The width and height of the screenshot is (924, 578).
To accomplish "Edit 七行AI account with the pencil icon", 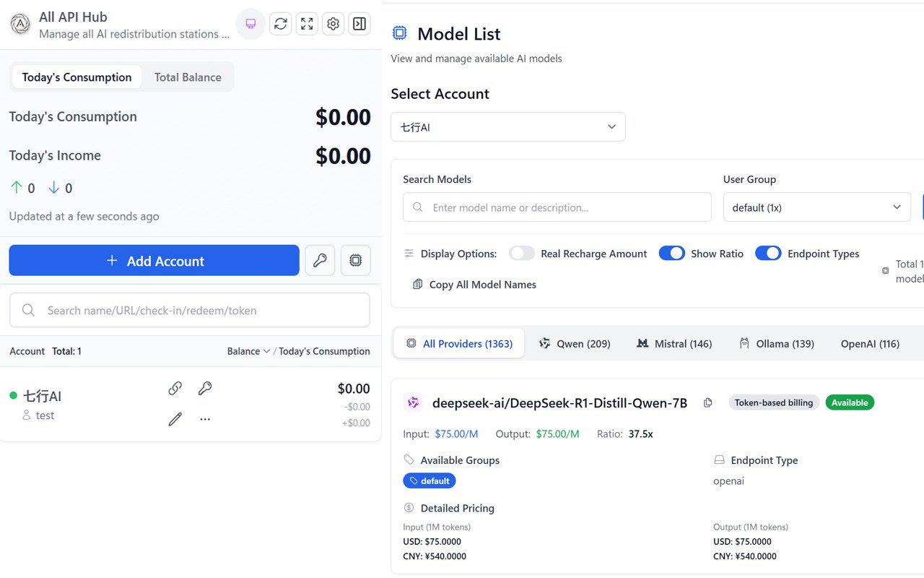I will tap(175, 419).
